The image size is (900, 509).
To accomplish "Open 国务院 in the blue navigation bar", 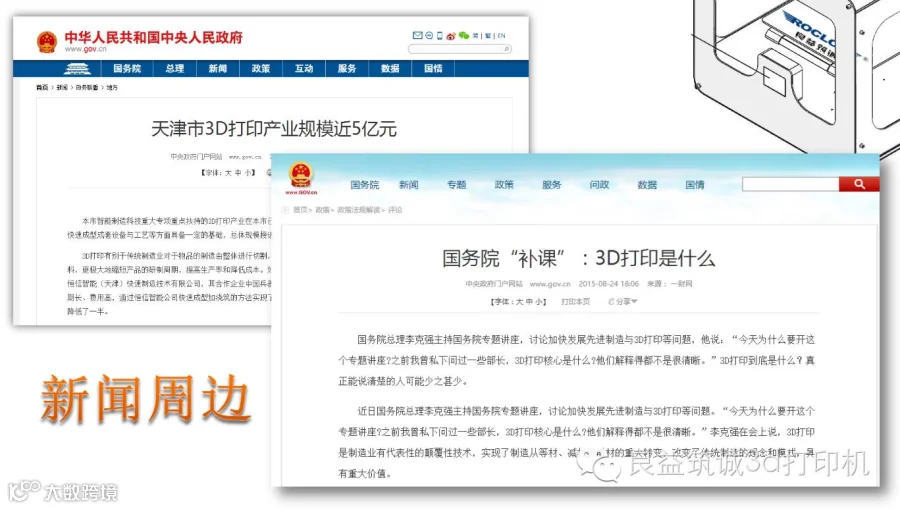I will pyautogui.click(x=127, y=69).
